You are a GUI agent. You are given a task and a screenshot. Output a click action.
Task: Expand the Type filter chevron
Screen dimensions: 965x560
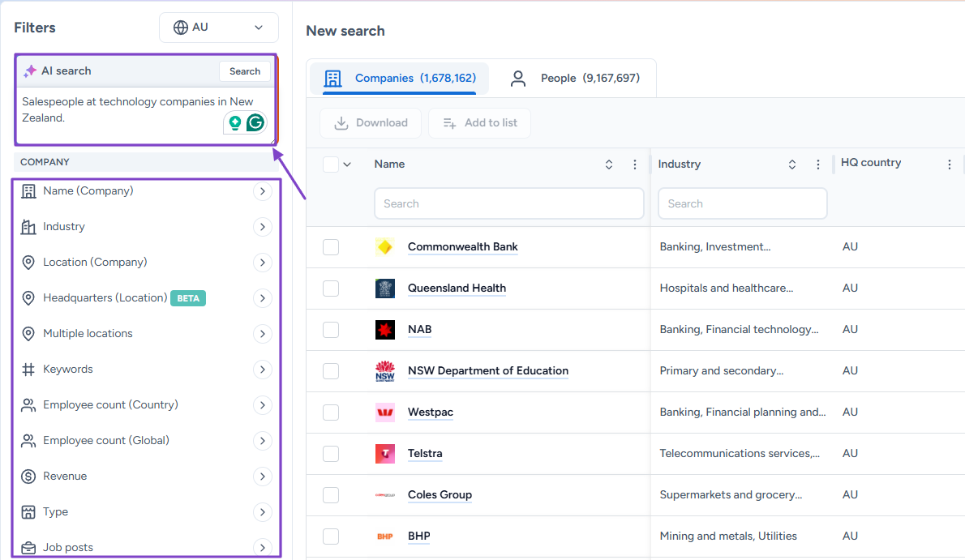pos(262,512)
